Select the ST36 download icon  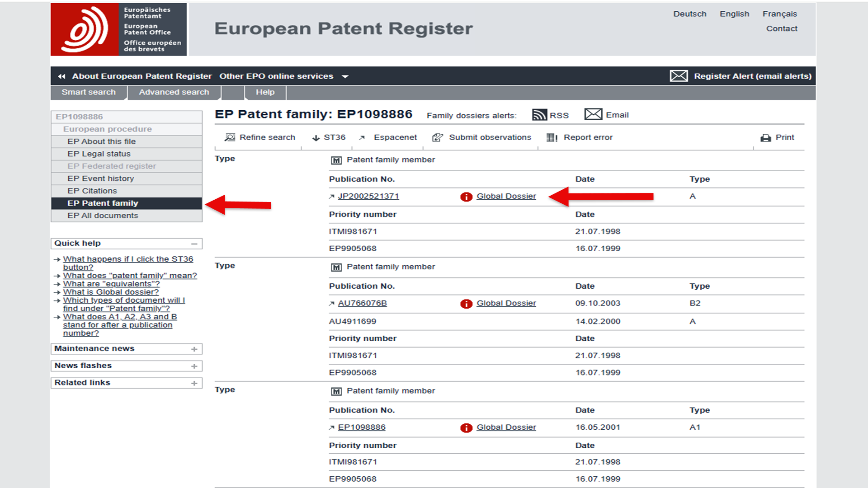316,137
